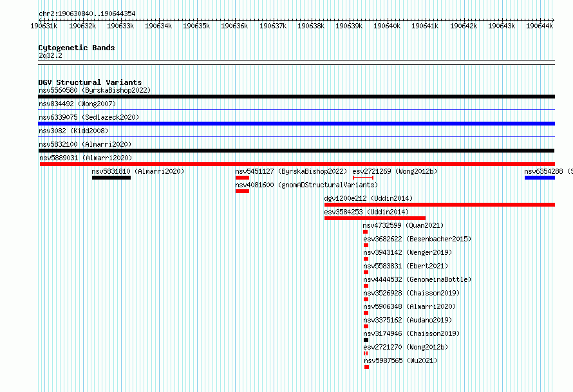The width and height of the screenshot is (573, 392).
Task: Select the small black nsv3174946 marker
Action: click(366, 340)
